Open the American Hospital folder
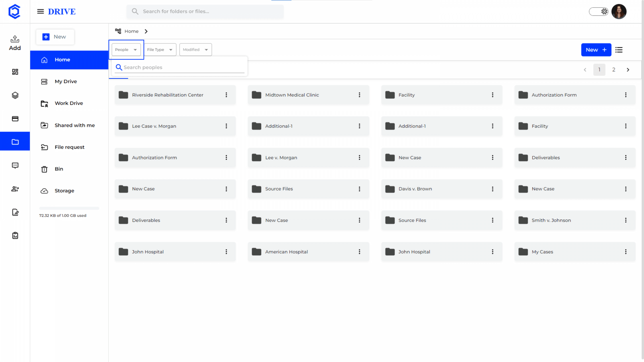This screenshot has width=644, height=362. (308, 252)
